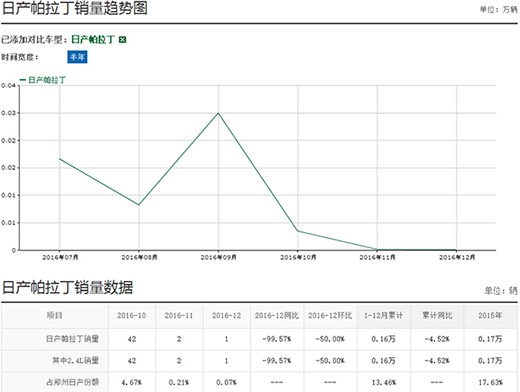This screenshot has width=520, height=392.
Task: Click the 日产帕拉丁销量 row label
Action: pyautogui.click(x=72, y=339)
